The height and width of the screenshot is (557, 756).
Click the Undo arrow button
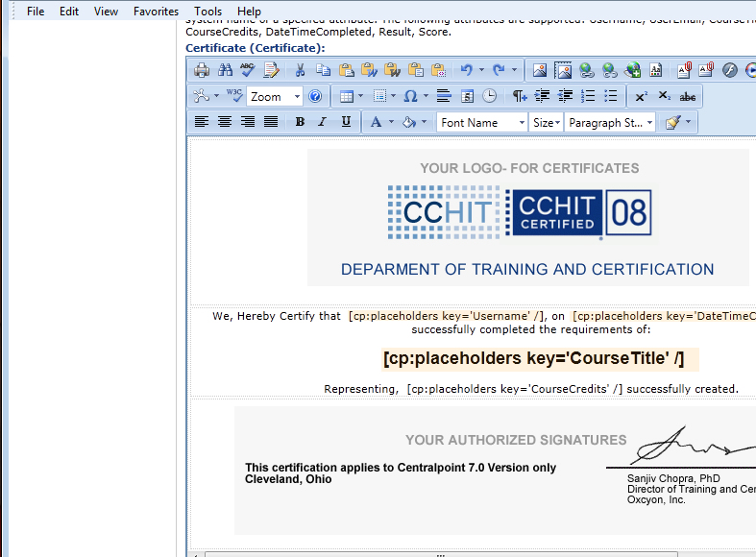(x=467, y=70)
